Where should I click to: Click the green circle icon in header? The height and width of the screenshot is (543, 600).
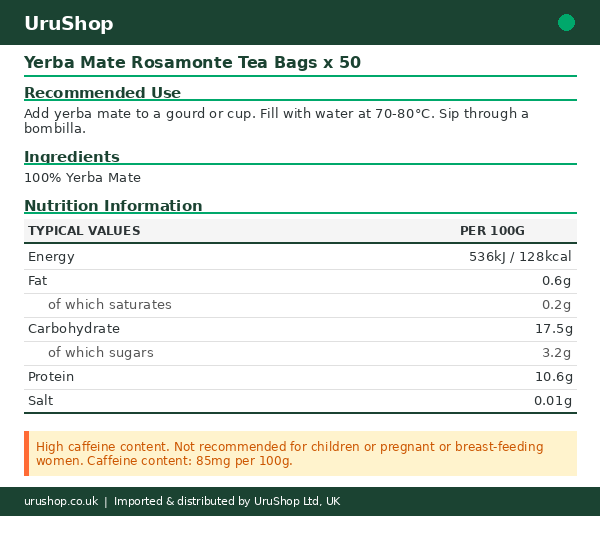(566, 23)
